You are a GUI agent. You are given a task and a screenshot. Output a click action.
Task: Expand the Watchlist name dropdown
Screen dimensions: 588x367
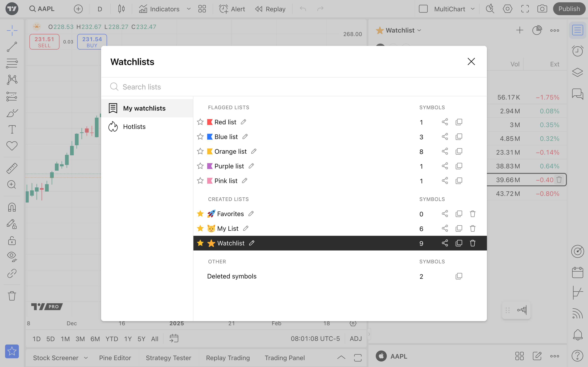tap(419, 30)
